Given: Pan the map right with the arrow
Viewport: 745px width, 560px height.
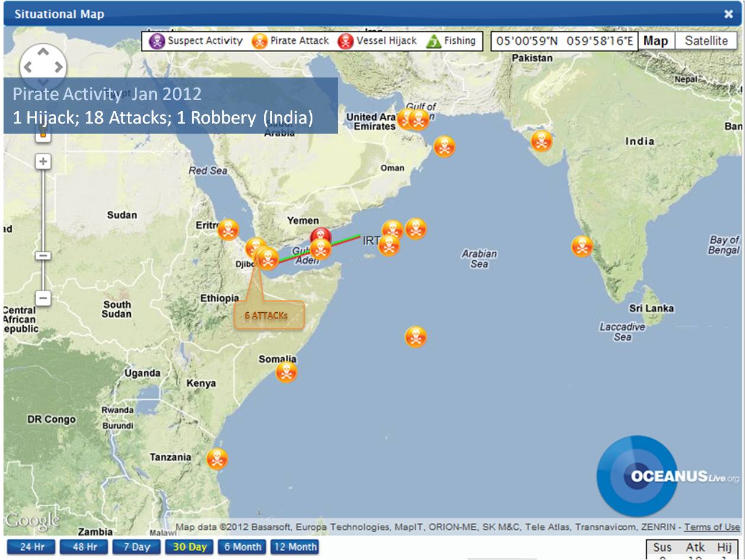Looking at the screenshot, I should click(x=58, y=67).
